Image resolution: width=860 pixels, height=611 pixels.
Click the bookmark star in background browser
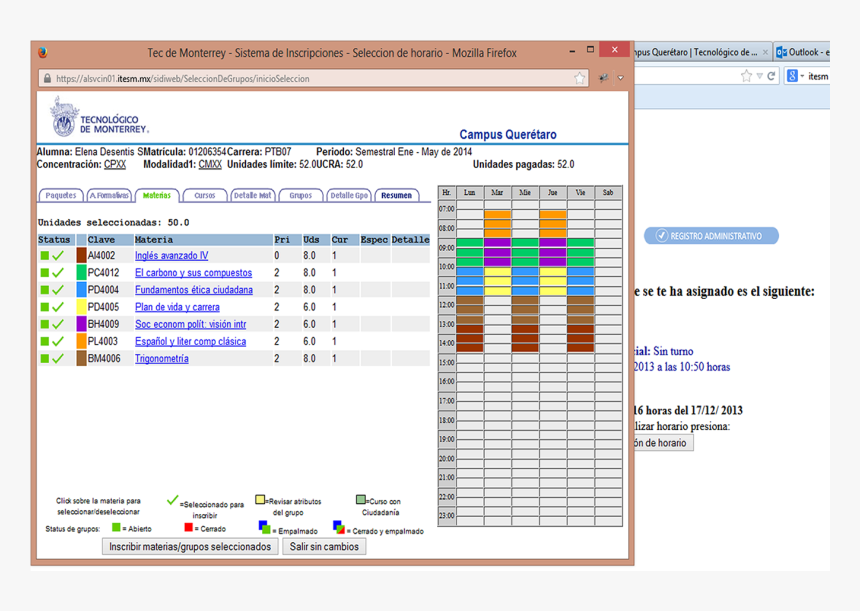coord(746,76)
